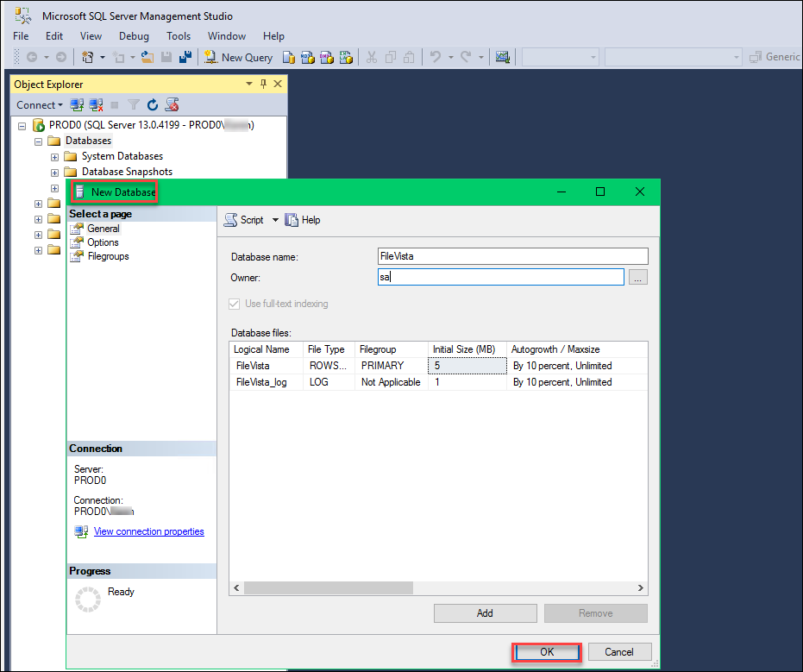Screen dimensions: 803x672
Task: Close the Object Explorer panel
Action: tap(278, 84)
